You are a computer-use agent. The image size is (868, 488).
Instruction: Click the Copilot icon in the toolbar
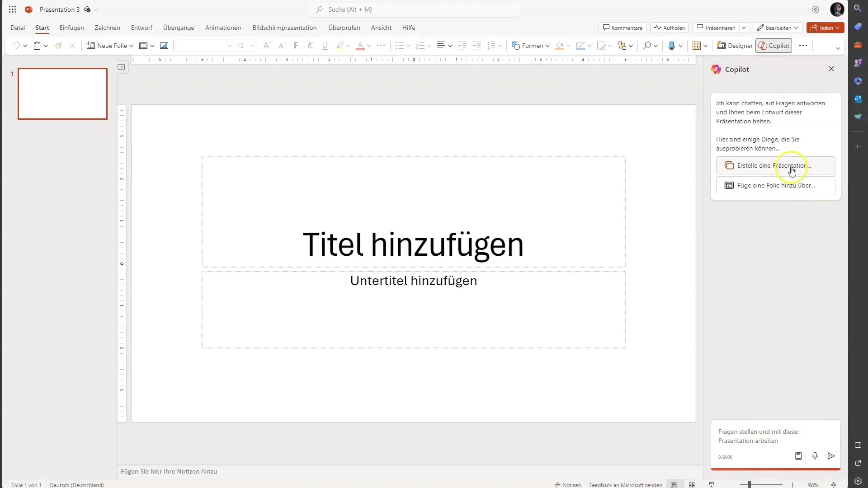(774, 45)
